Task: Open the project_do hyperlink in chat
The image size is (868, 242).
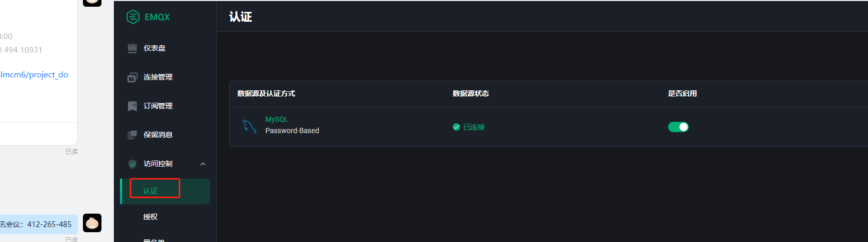Action: point(34,75)
